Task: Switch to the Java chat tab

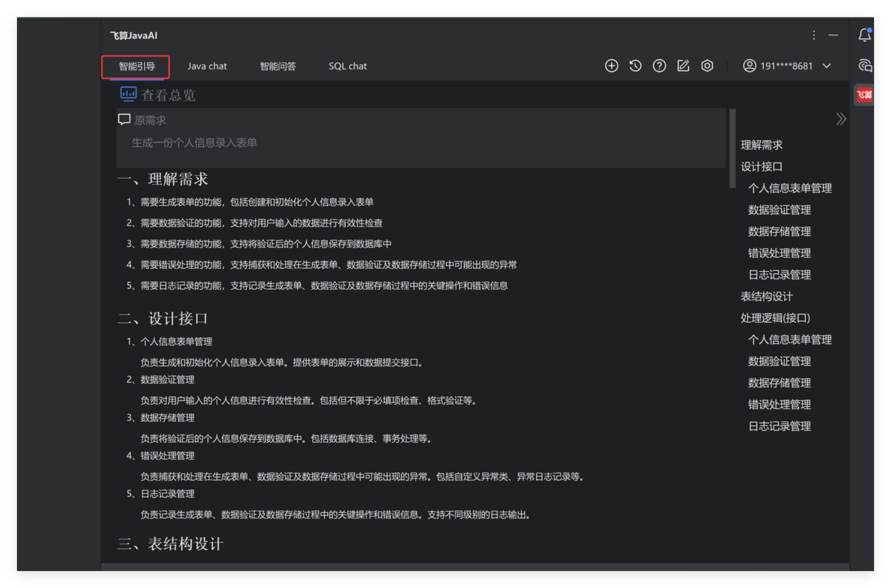Action: [207, 66]
